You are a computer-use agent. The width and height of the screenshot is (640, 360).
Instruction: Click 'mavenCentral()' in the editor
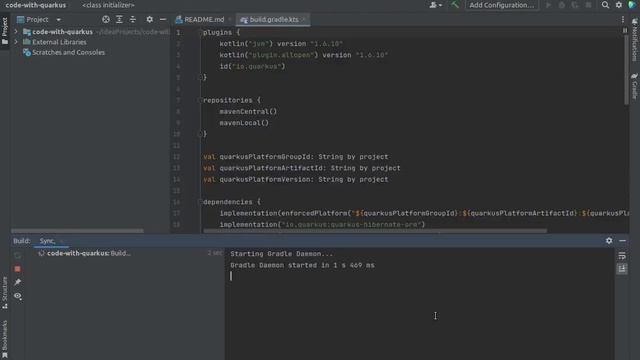[x=248, y=111]
